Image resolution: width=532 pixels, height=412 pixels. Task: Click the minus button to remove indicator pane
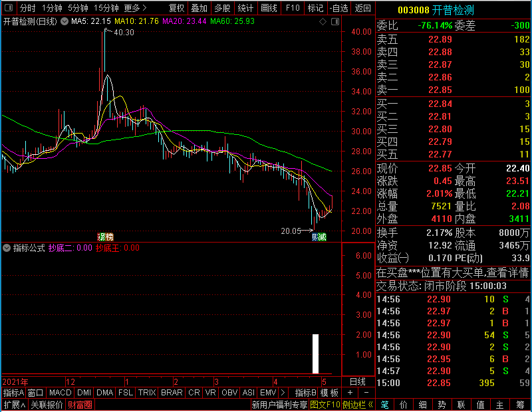click(366, 393)
